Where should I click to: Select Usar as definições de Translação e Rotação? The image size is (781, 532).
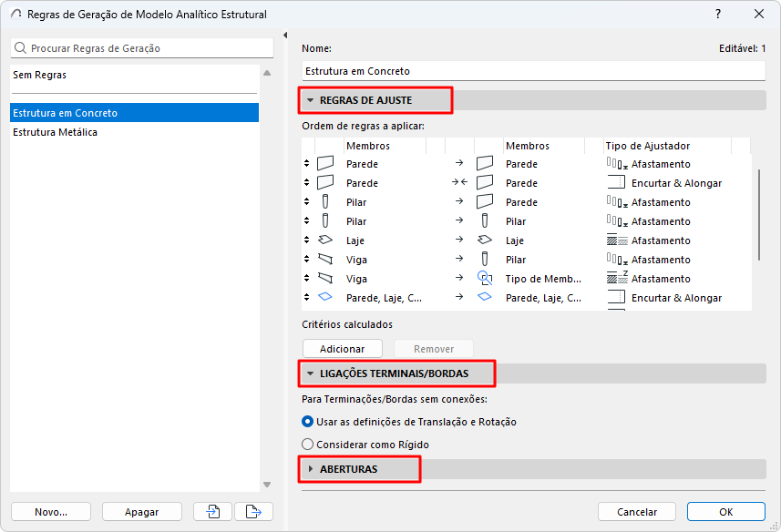[308, 422]
